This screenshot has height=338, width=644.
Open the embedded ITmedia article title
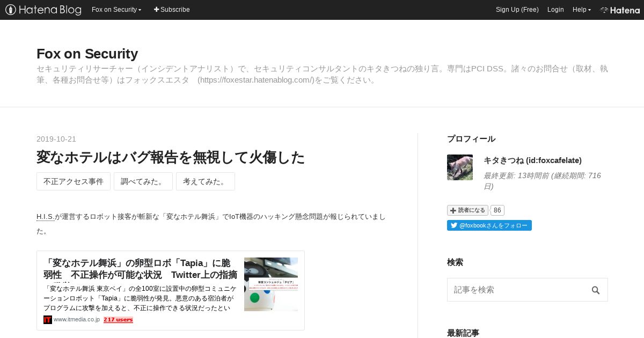click(141, 269)
